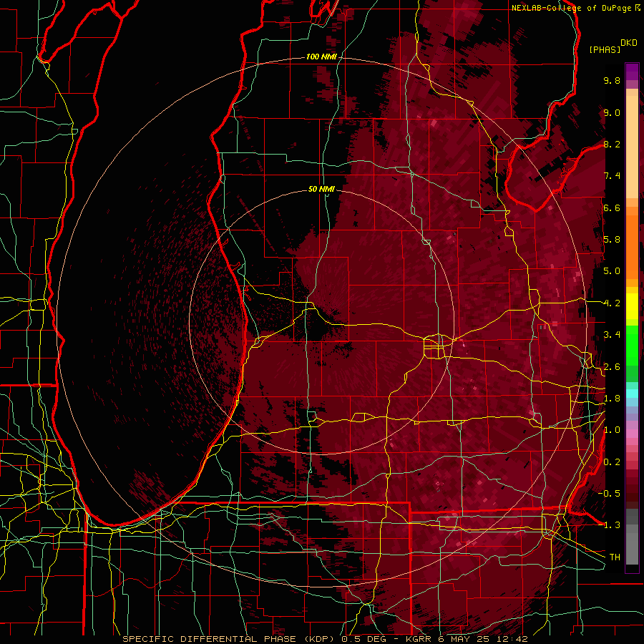The image size is (644, 644).
Task: Click the 5.8 legend value
Action: (612, 240)
